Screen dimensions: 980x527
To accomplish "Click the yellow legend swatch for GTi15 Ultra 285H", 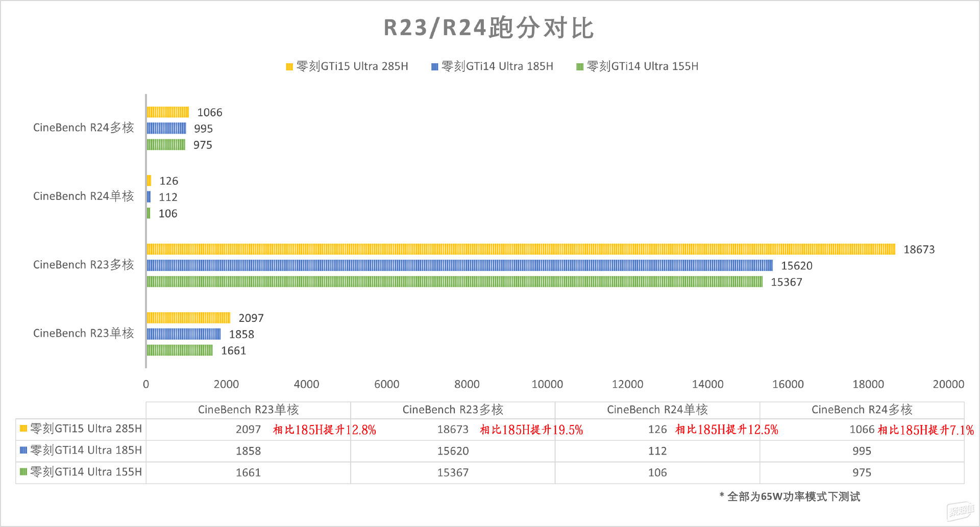I will (x=289, y=67).
